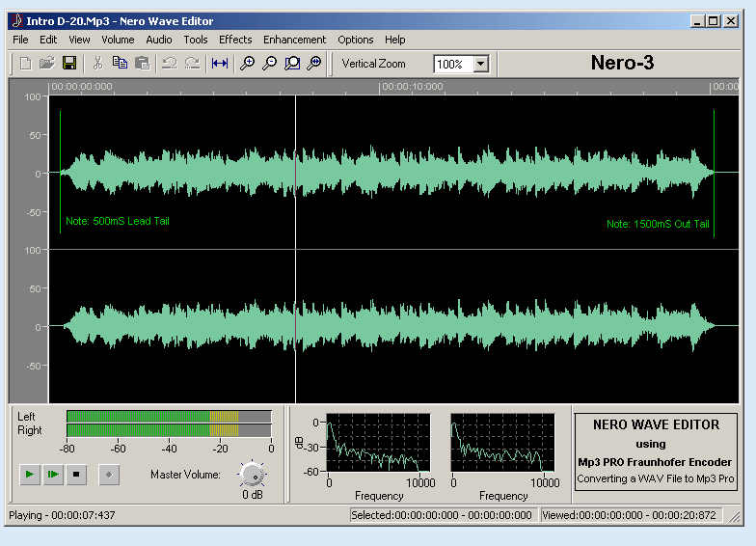Open the Tools menu
This screenshot has width=756, height=546.
(x=195, y=40)
